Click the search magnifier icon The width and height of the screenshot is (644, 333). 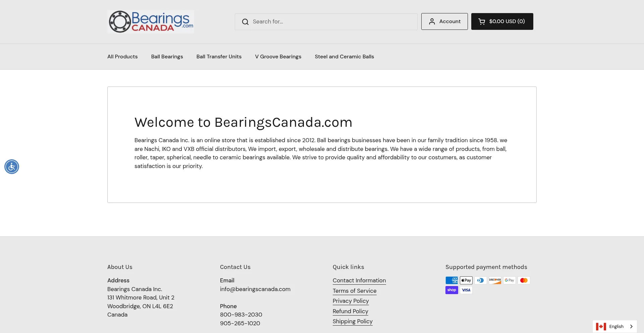tap(245, 22)
